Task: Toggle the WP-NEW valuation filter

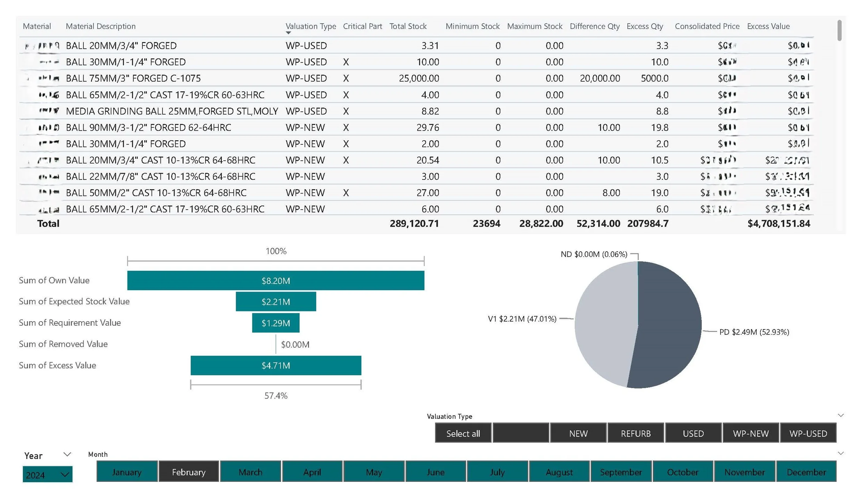Action: [751, 433]
